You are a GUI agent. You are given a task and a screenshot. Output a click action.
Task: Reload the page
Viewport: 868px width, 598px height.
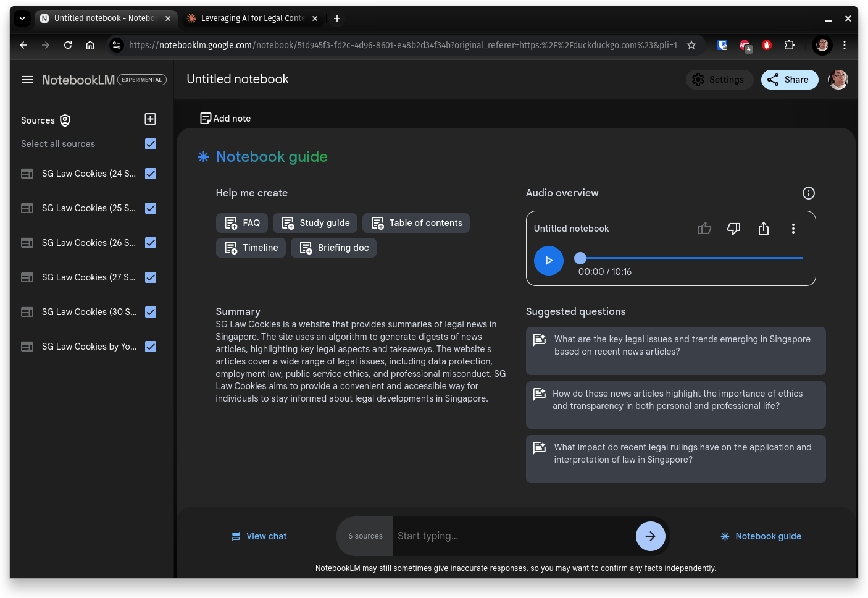(68, 45)
